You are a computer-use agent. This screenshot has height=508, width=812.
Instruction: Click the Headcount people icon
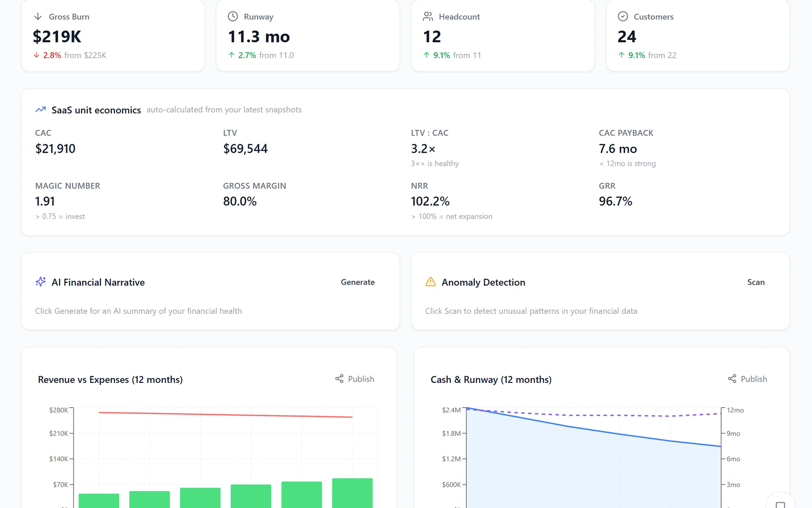tap(428, 16)
